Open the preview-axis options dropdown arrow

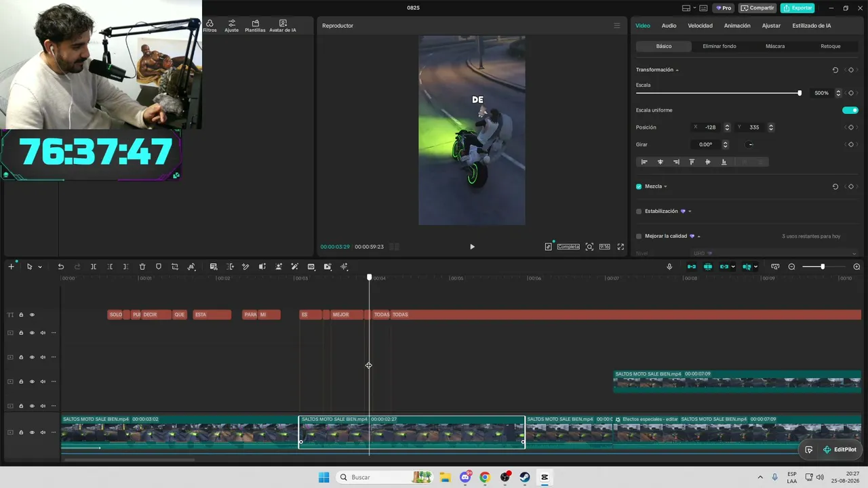coord(755,267)
